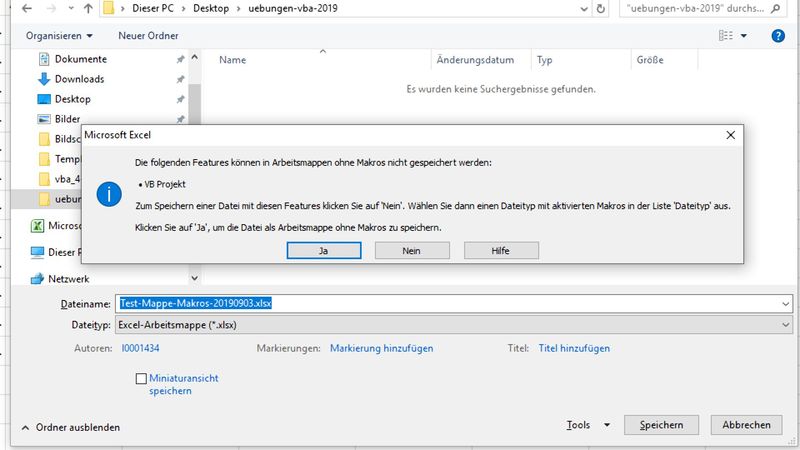Open the Dateityp combo box
The image size is (800, 450).
454,325
